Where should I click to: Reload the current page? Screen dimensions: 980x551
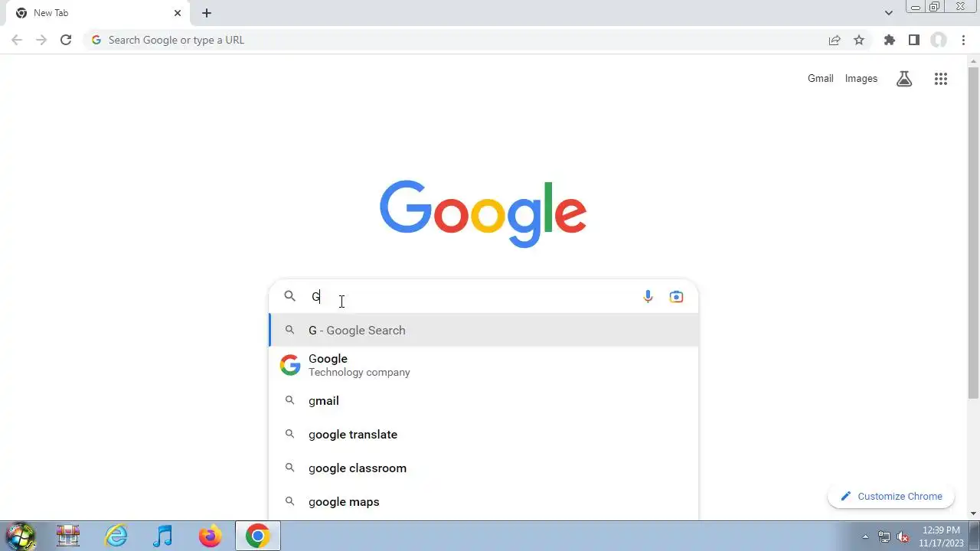pos(66,40)
